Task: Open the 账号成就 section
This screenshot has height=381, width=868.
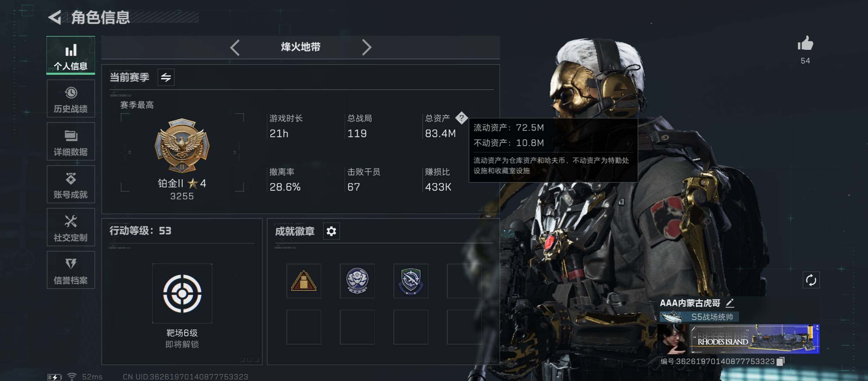Action: point(71,184)
